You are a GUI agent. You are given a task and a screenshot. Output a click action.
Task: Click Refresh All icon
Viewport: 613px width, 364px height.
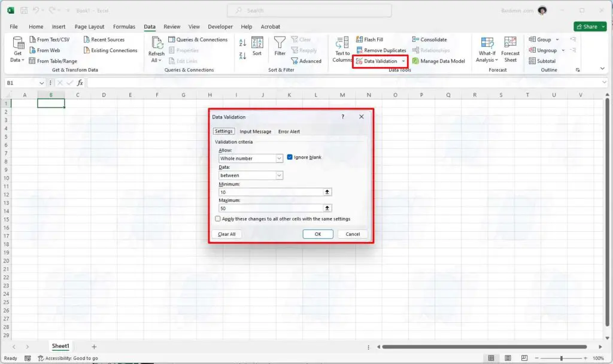[x=156, y=43]
